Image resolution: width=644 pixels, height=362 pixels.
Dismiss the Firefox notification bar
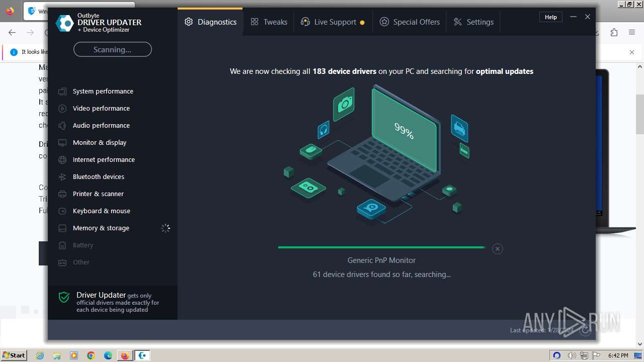(x=632, y=52)
